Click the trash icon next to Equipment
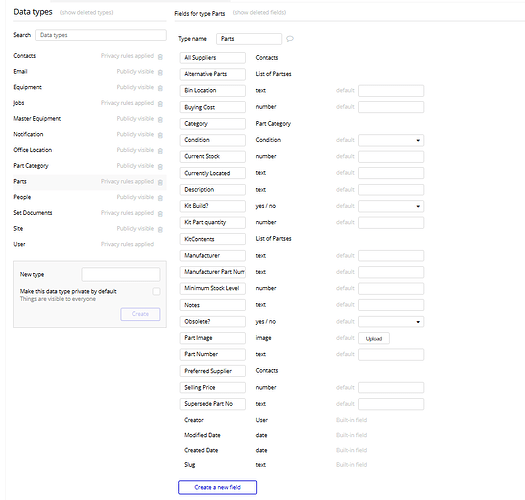The image size is (525, 500). pyautogui.click(x=160, y=88)
